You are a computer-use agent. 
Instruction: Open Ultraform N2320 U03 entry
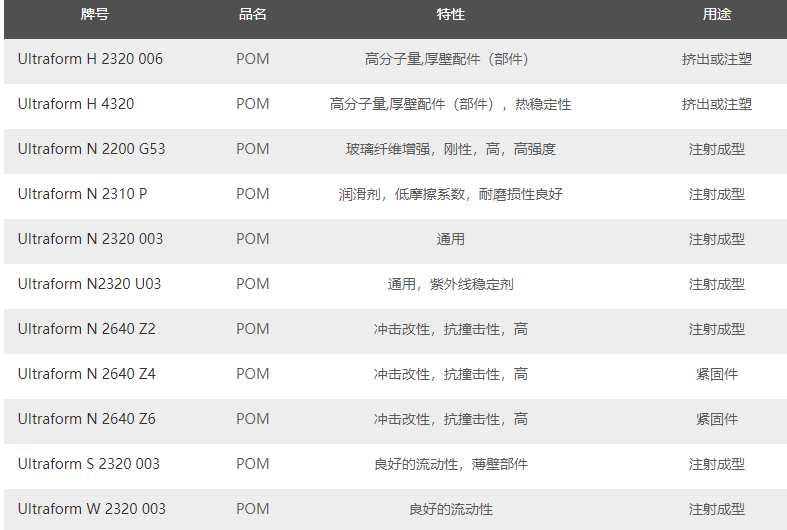pos(89,284)
